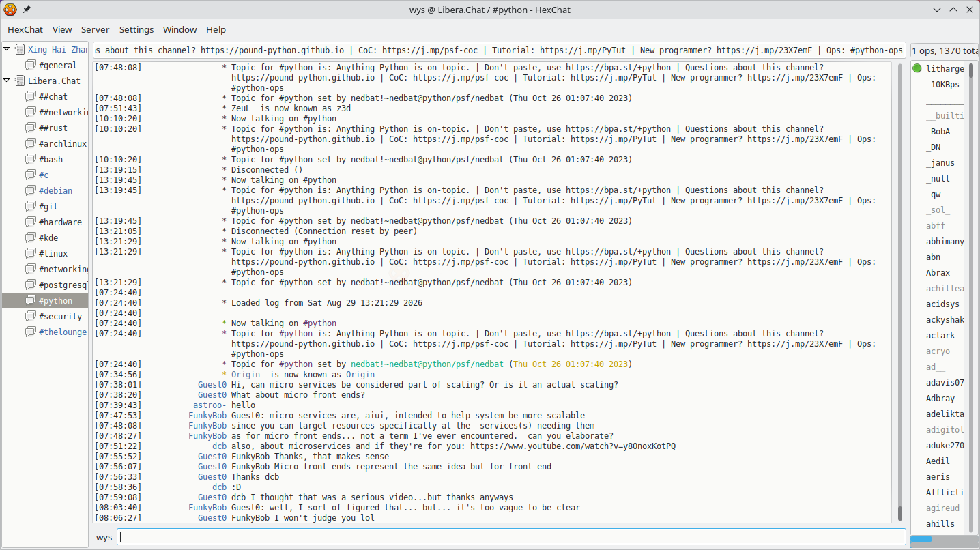
Task: Click the #linux channel icon
Action: [x=31, y=253]
